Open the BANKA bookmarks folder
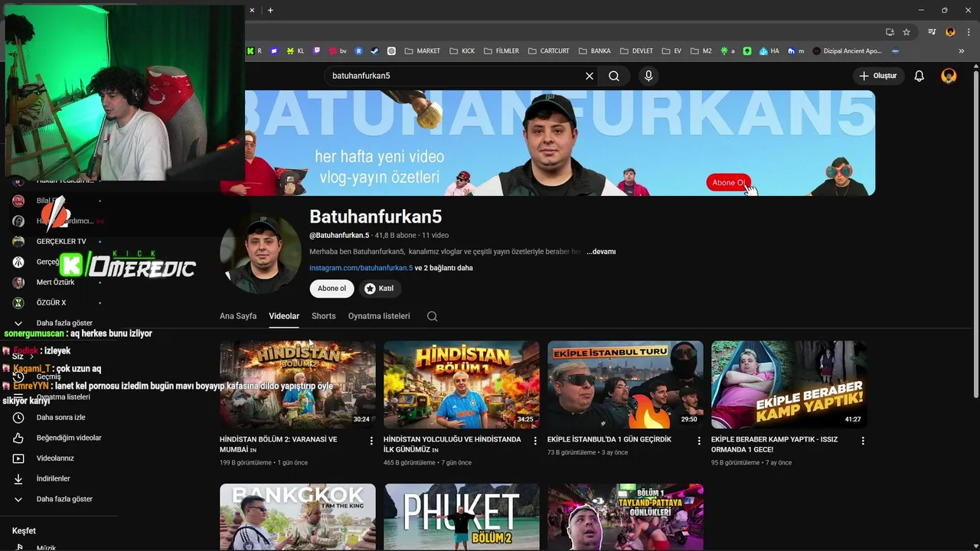The height and width of the screenshot is (551, 980). coord(595,51)
